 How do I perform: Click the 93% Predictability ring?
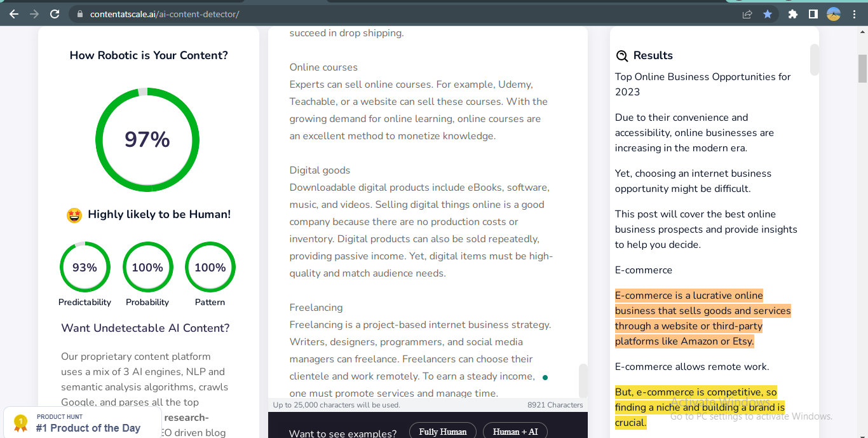(x=85, y=268)
